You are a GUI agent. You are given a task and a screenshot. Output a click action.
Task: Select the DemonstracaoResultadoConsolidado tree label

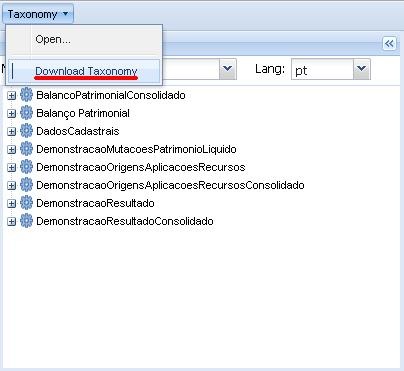pos(125,221)
